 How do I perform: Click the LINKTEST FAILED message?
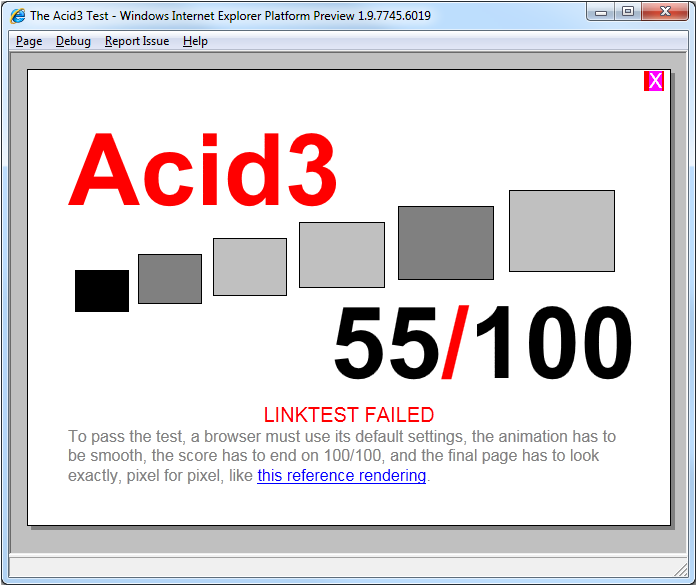coord(349,415)
